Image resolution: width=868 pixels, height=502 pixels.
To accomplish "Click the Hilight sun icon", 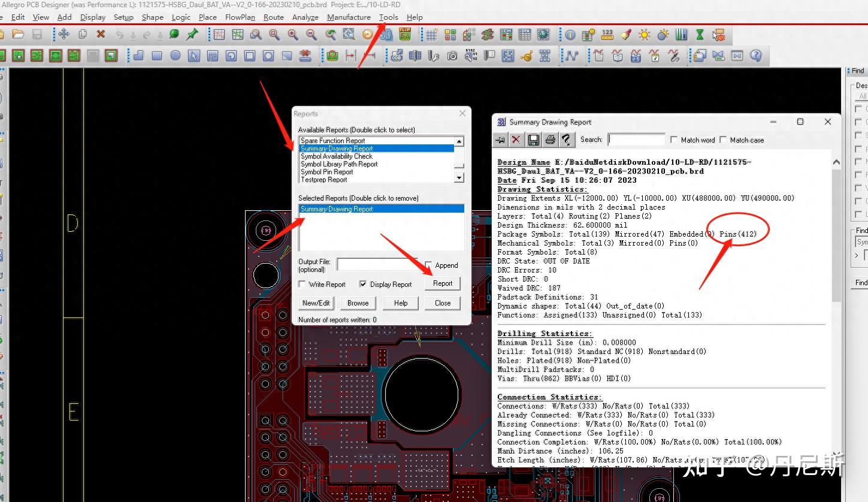I will (x=645, y=35).
